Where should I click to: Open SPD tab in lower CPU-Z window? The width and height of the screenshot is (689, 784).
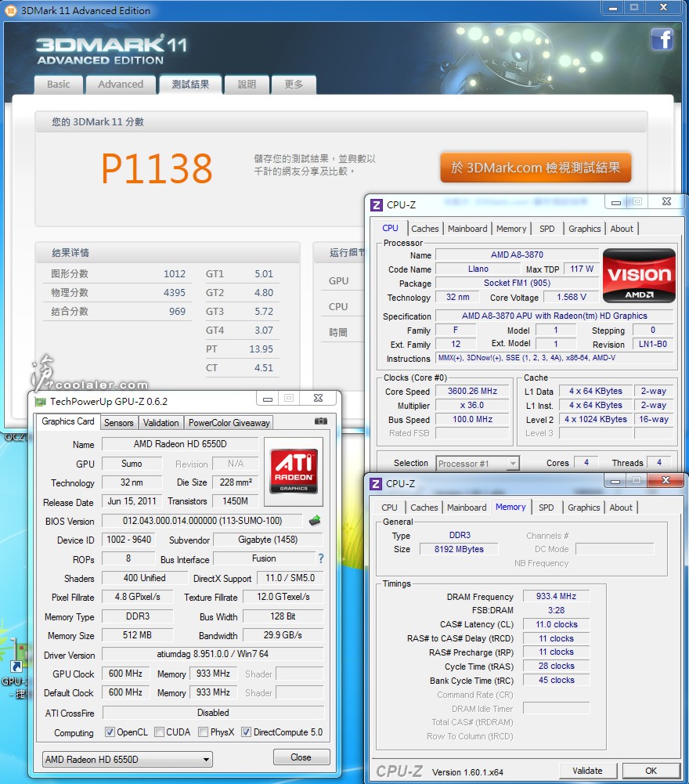pyautogui.click(x=546, y=508)
